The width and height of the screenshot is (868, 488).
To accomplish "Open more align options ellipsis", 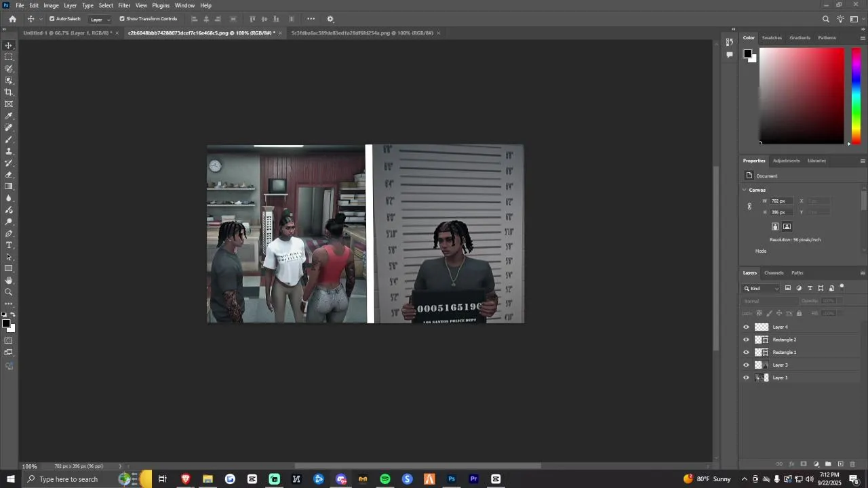I will pyautogui.click(x=311, y=19).
